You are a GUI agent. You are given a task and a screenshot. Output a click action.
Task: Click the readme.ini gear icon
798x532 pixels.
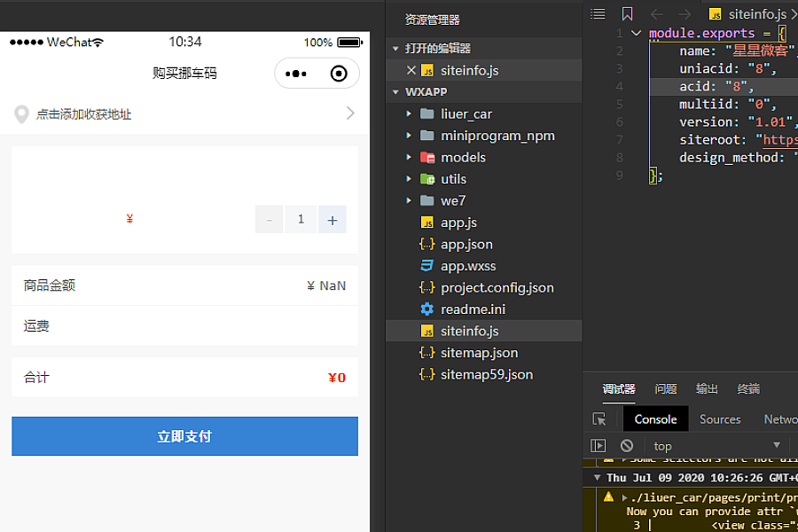point(427,309)
